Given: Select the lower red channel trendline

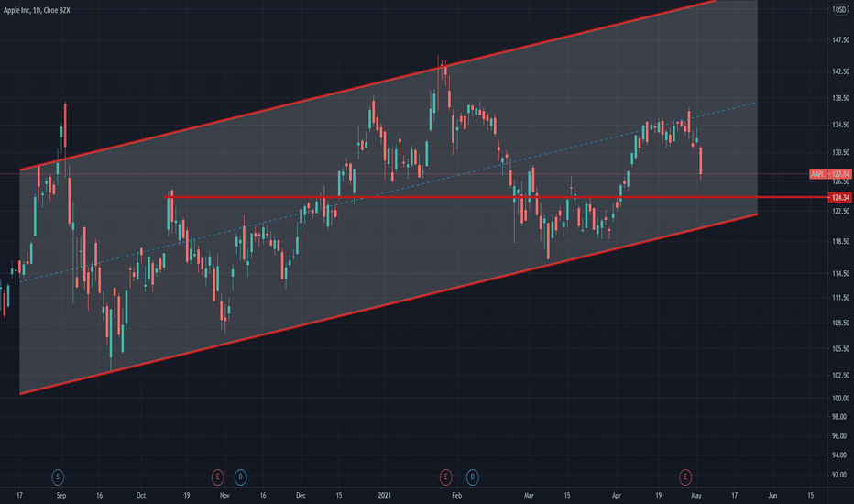Looking at the screenshot, I should coord(389,304).
